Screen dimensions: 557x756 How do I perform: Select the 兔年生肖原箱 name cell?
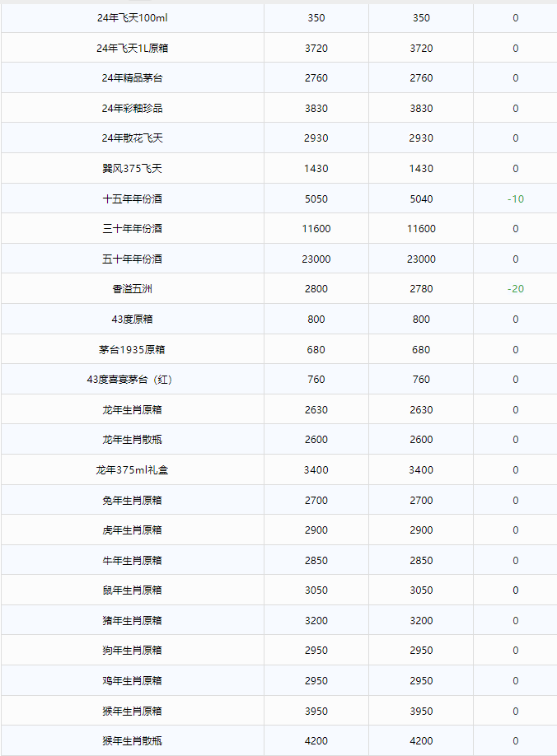[x=132, y=501]
